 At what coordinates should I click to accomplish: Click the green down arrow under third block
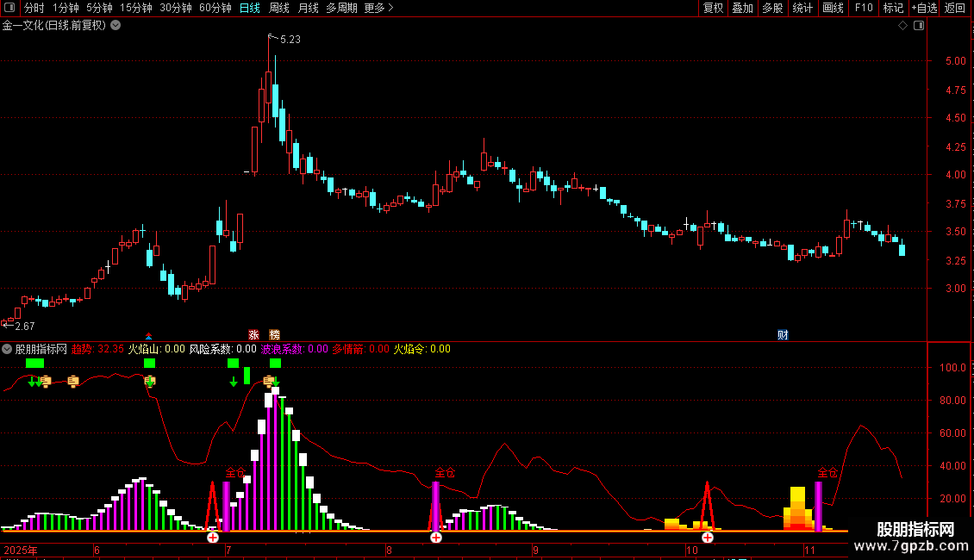(234, 382)
